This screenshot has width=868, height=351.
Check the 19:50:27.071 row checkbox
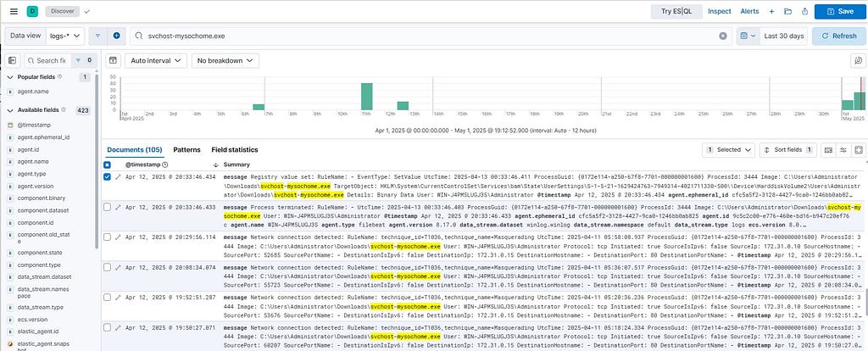[x=108, y=327]
